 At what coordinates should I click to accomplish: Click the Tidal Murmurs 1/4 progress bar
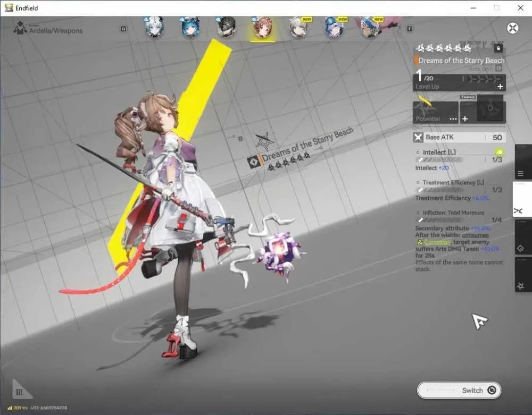click(x=439, y=220)
